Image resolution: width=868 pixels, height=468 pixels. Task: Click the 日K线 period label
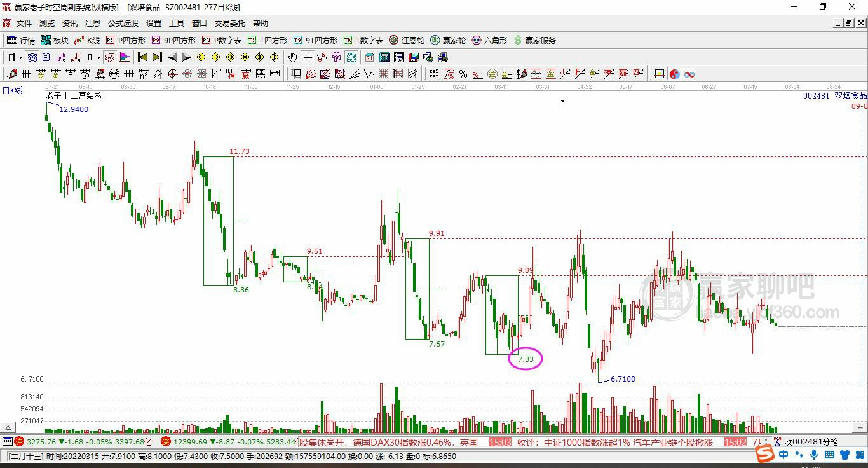coord(12,90)
